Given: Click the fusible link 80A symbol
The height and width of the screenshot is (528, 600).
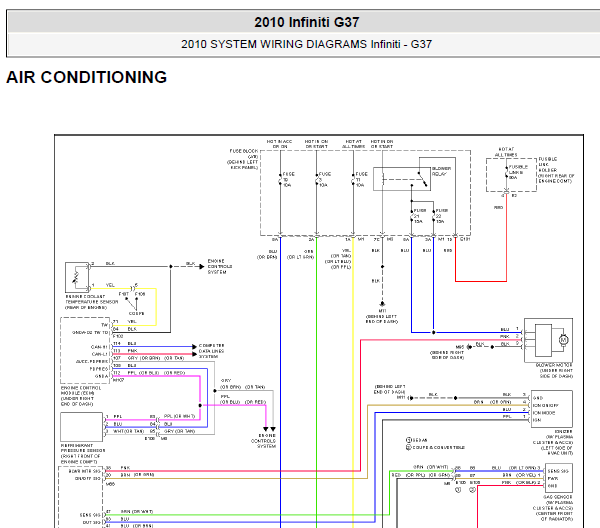Looking at the screenshot, I should 506,173.
